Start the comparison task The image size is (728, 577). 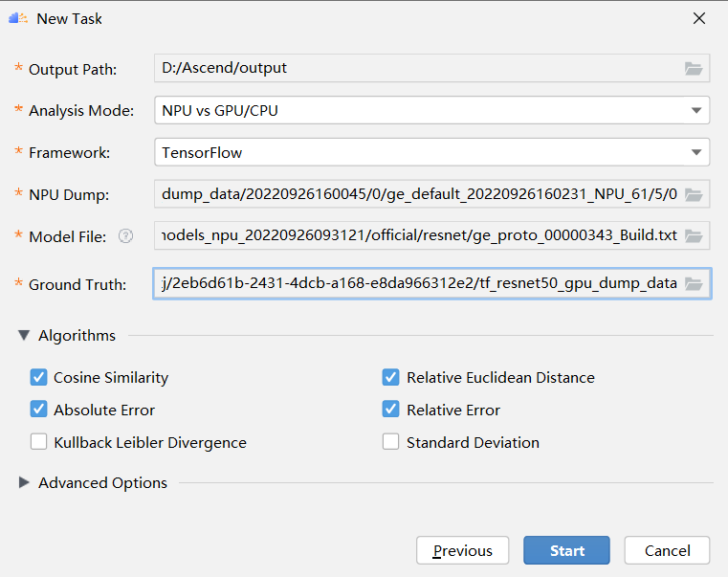566,550
